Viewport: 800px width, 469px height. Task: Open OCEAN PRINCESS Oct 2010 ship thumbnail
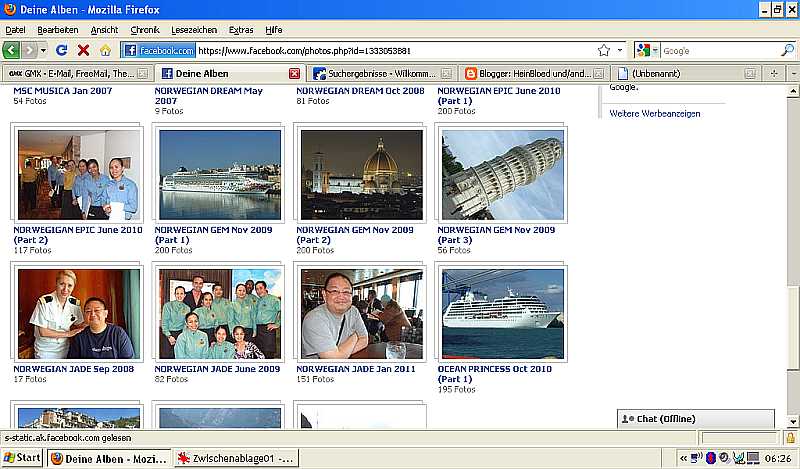(x=503, y=314)
